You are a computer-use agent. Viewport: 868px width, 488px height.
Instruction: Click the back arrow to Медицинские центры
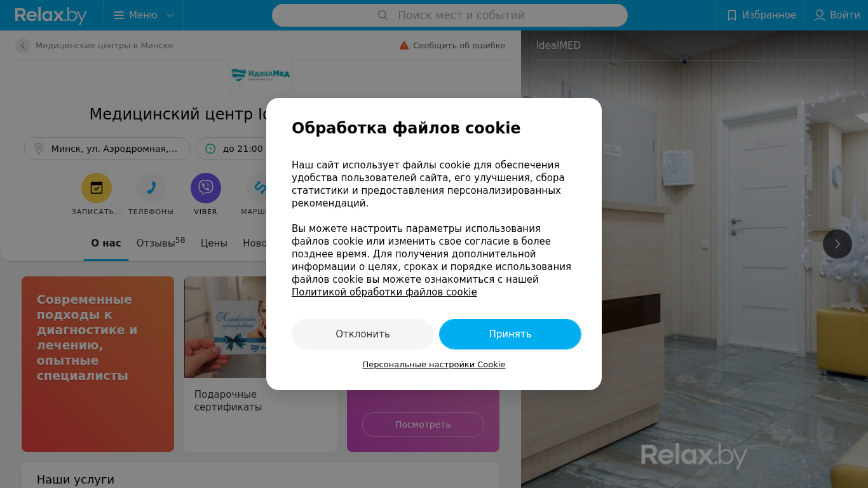(x=23, y=46)
